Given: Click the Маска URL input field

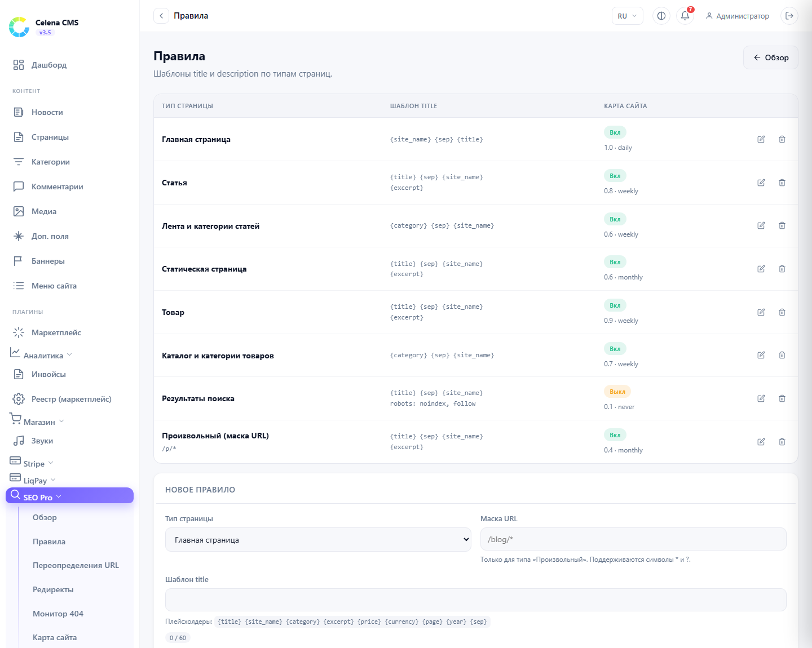Looking at the screenshot, I should [x=633, y=539].
